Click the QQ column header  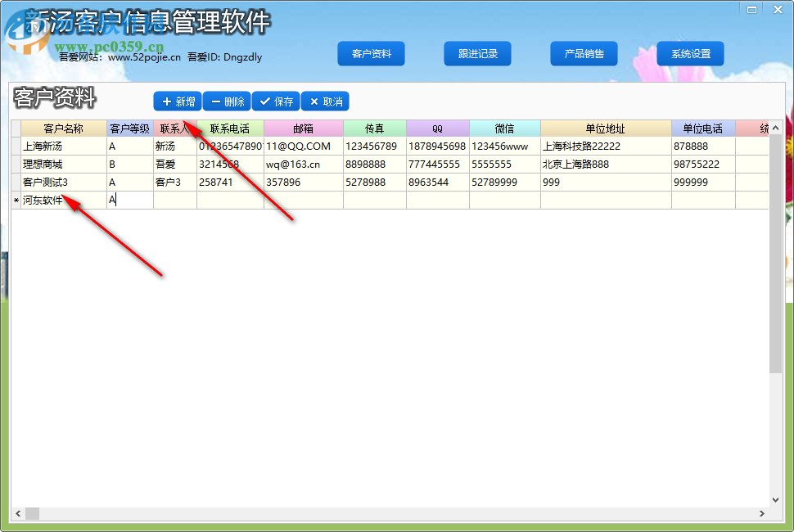point(436,128)
